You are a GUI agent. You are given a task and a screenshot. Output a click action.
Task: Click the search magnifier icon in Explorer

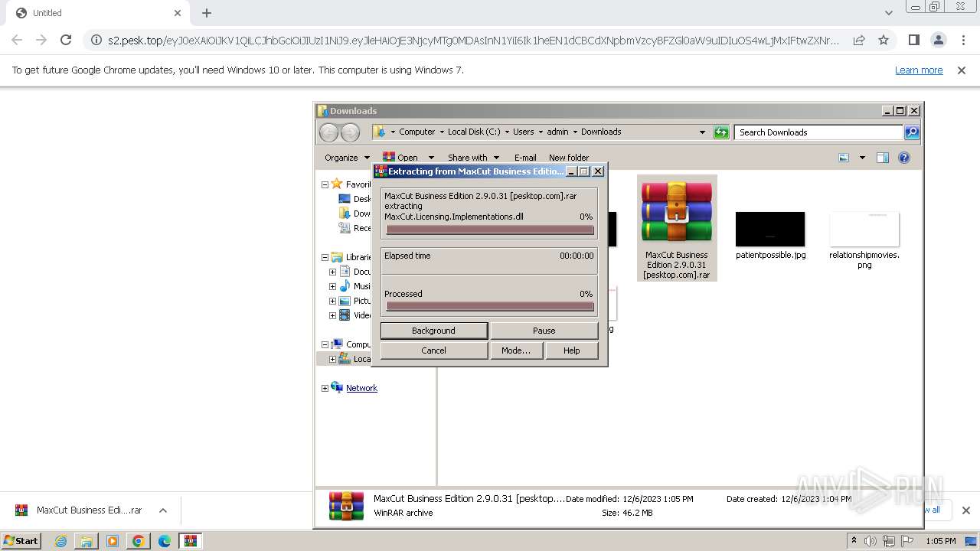tap(912, 132)
